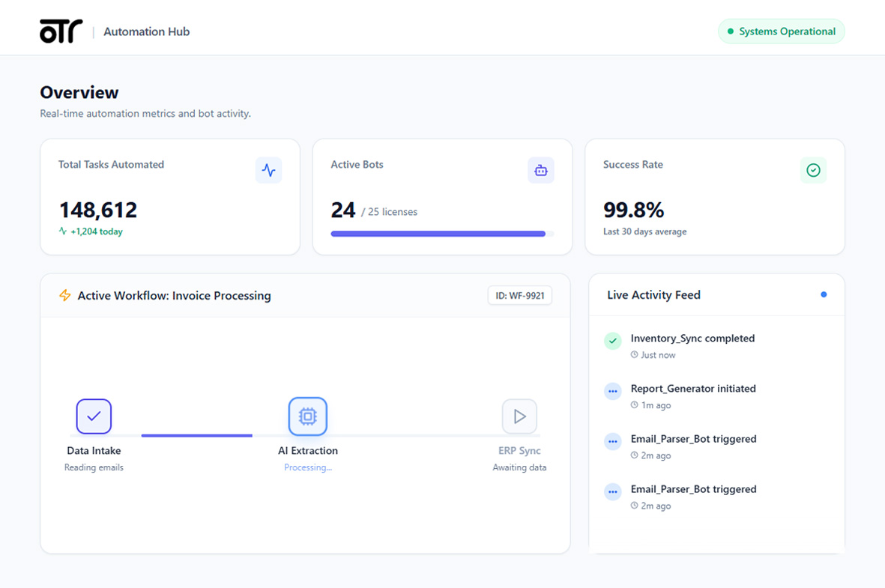885x588 pixels.
Task: Click the Active Workflow: Invoice Processing title
Action: pos(175,296)
